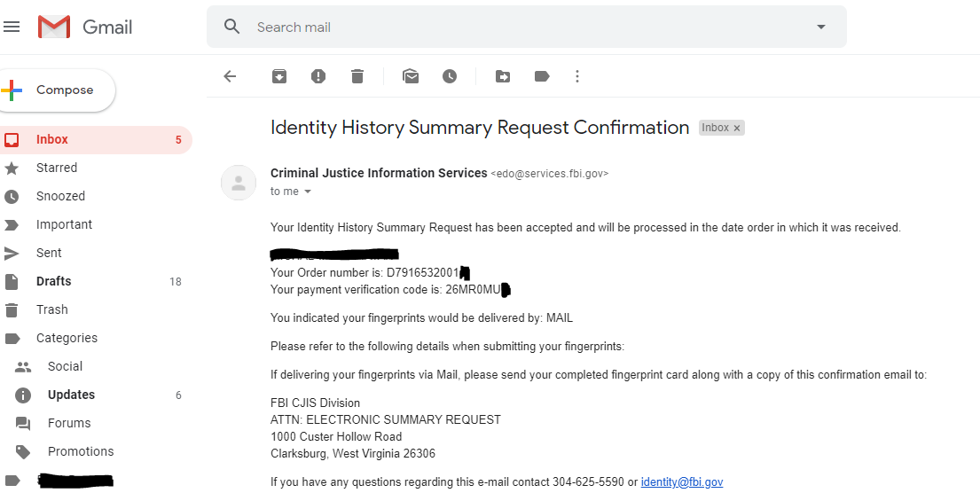Mark email as unread using envelope icon
This screenshot has height=493, width=980.
pos(411,76)
